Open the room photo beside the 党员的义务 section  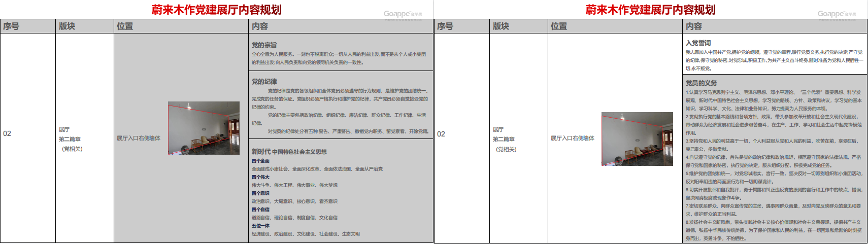pyautogui.click(x=637, y=138)
